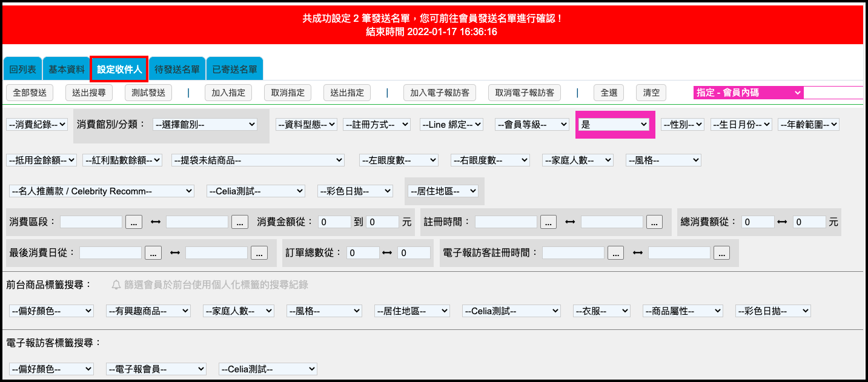This screenshot has height=382, width=868.
Task: Open the 名人推薦款 Celebrity Recomm dropdown
Action: point(101,191)
